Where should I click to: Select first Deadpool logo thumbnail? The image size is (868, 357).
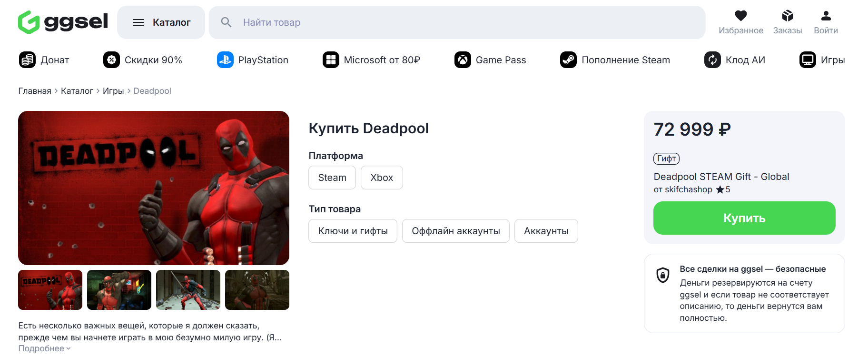[50, 290]
